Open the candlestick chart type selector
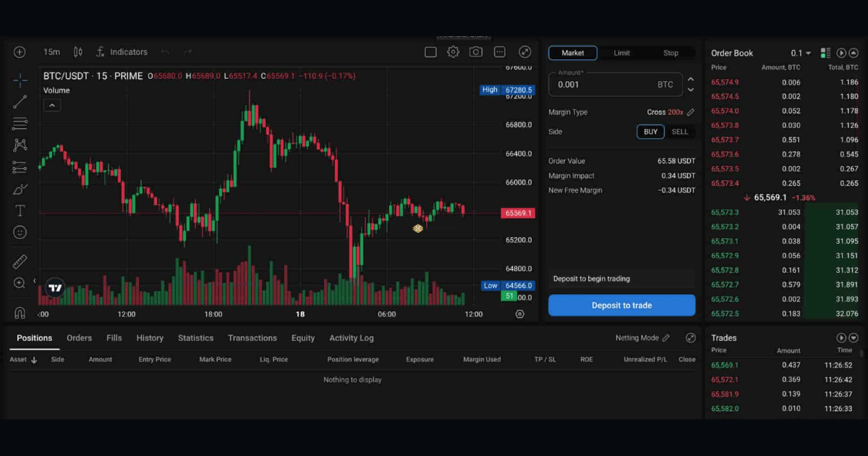 click(78, 52)
